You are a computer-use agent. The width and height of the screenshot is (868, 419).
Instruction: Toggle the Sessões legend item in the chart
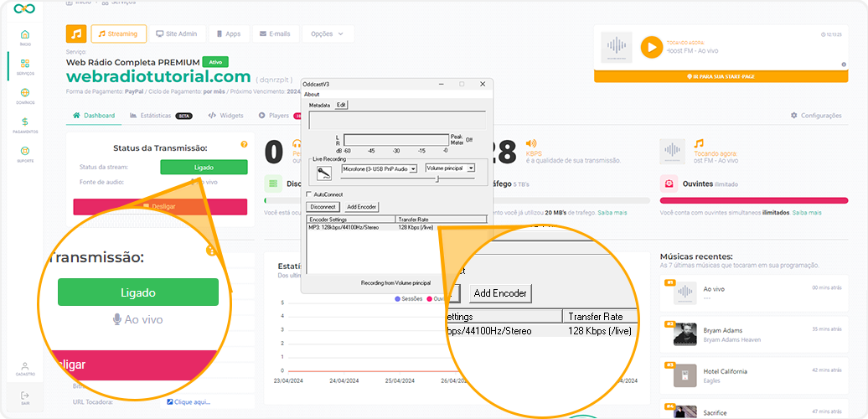[409, 299]
